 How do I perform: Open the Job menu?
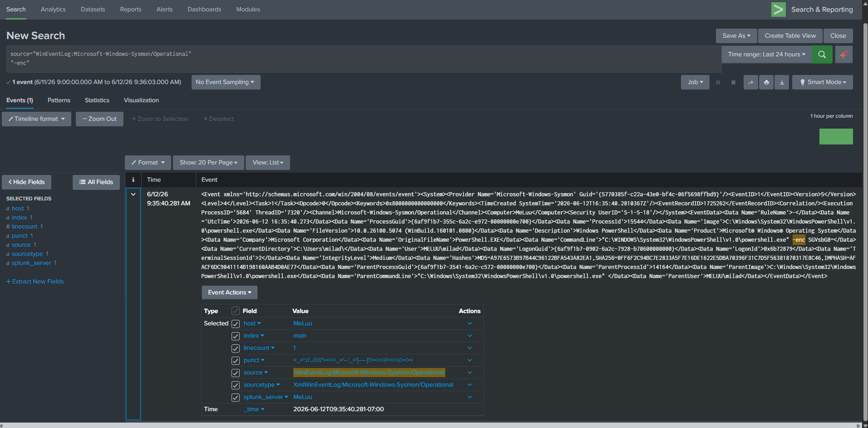[x=695, y=82]
